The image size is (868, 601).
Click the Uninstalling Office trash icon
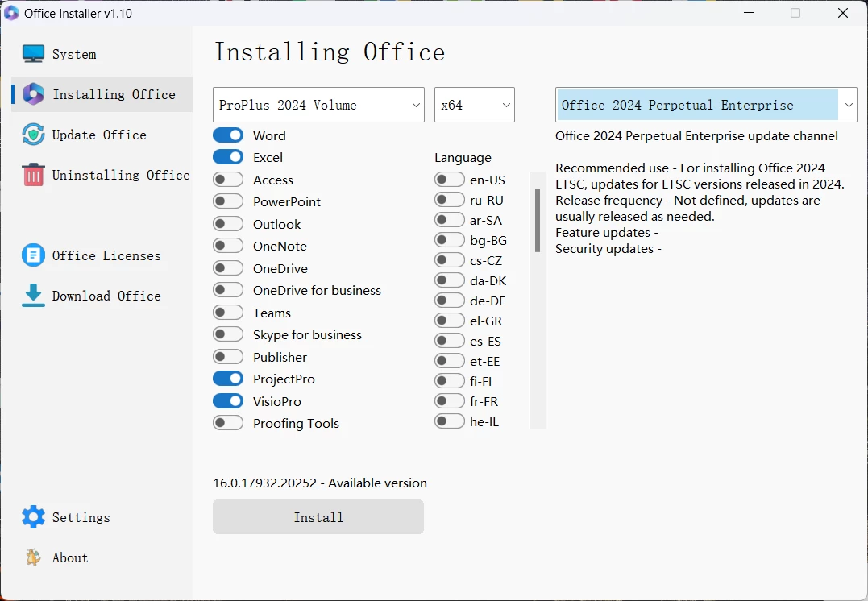click(33, 175)
